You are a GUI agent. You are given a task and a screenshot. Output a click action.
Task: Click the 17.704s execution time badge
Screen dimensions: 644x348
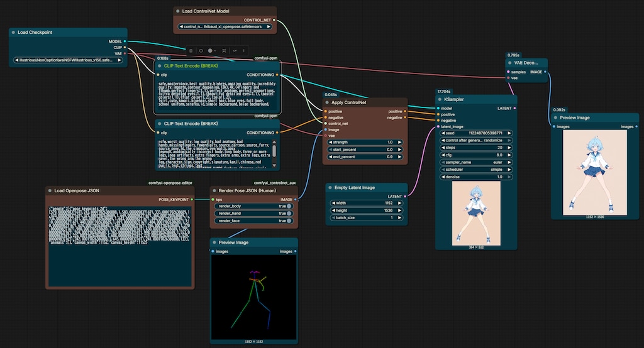(x=444, y=92)
